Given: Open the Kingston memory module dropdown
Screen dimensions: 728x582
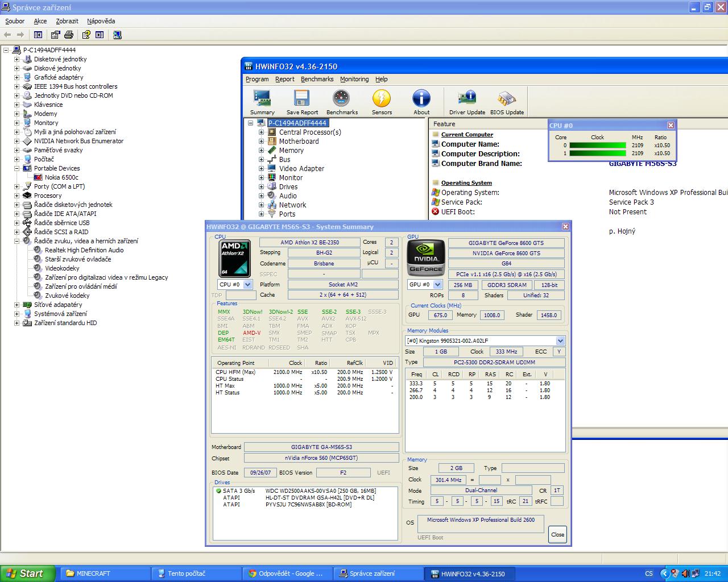Looking at the screenshot, I should 560,341.
